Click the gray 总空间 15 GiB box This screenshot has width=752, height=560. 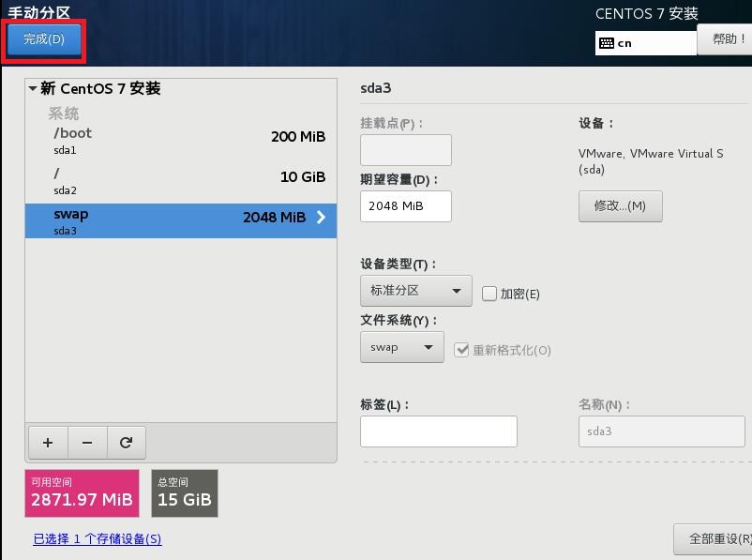[185, 493]
